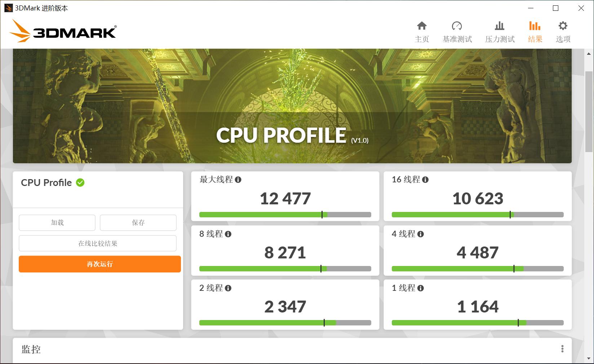
Task: Open 选项 settings gear icon
Action: pyautogui.click(x=563, y=26)
